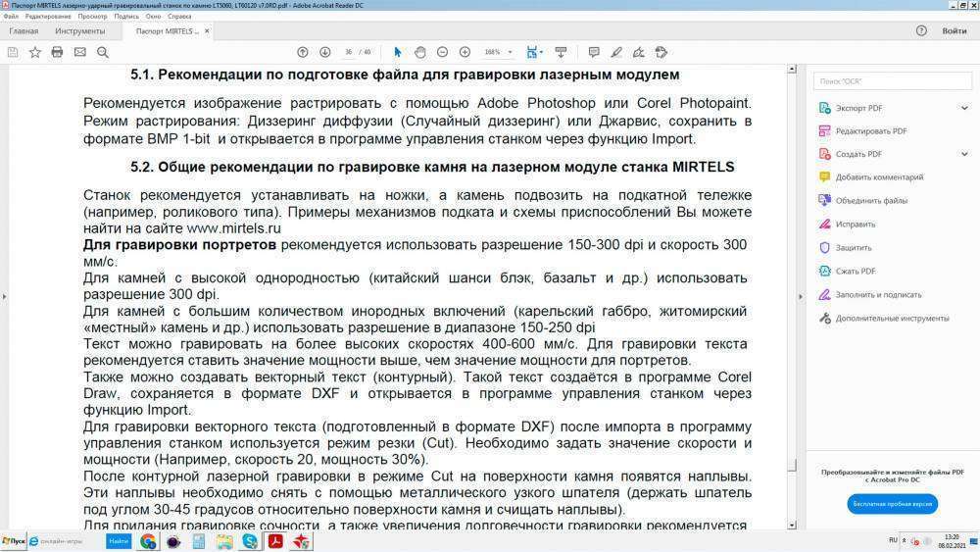The image size is (980, 552).
Task: Close the Паспорт MIRTELS document tab
Action: [x=207, y=30]
